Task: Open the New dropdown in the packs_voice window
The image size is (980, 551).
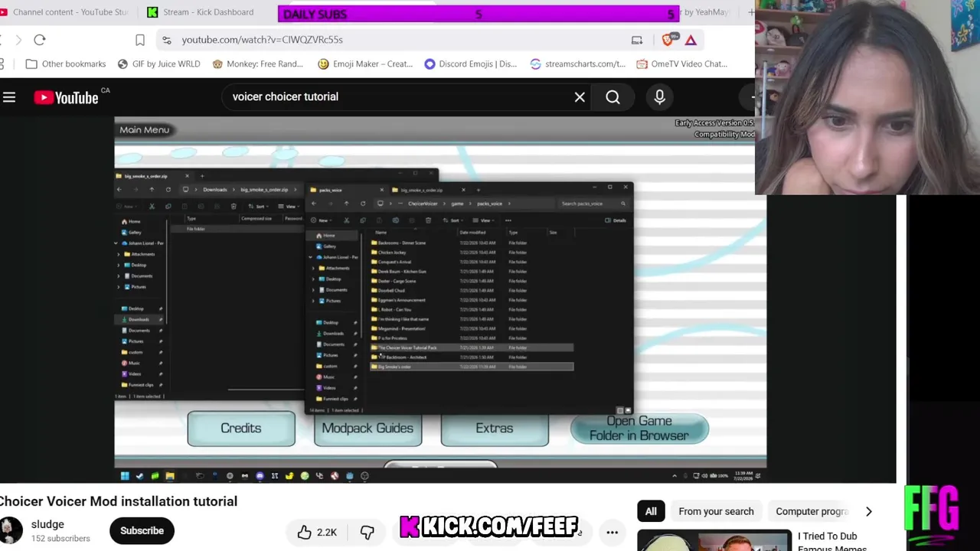Action: pyautogui.click(x=322, y=220)
